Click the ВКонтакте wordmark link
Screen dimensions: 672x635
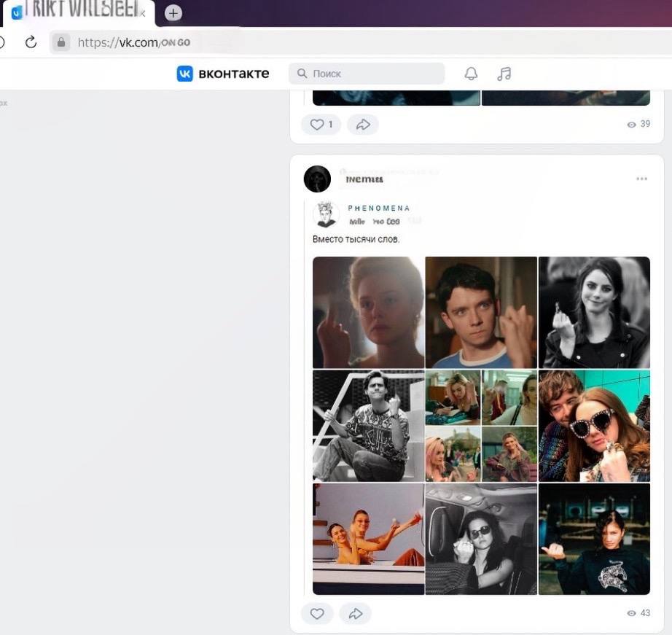[x=233, y=74]
